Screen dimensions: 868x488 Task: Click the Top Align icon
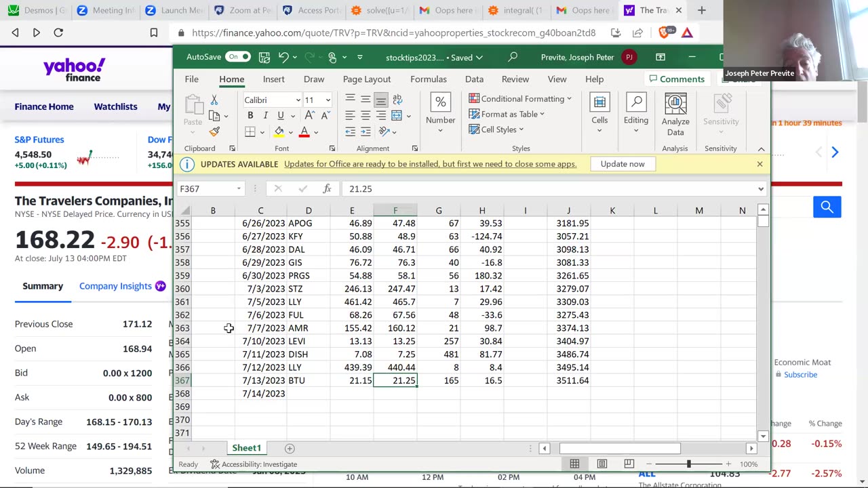[350, 100]
